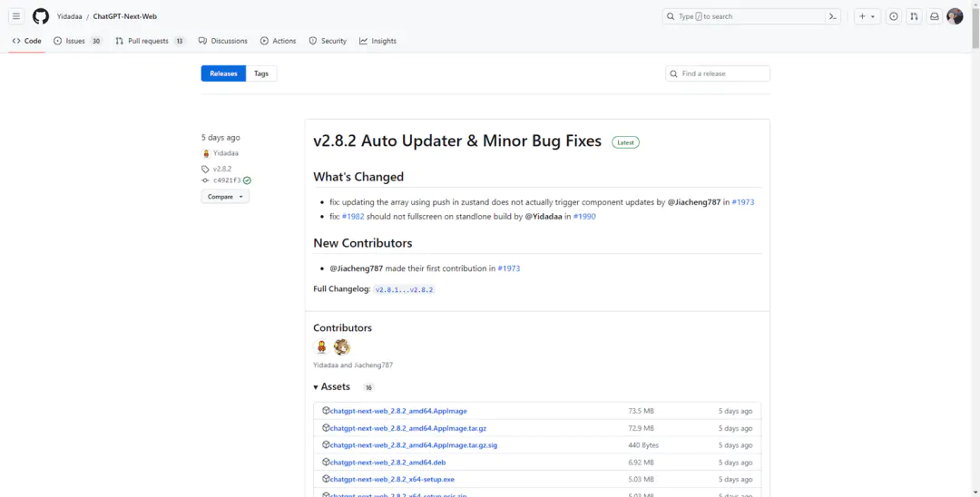Viewport: 980px width, 497px height.
Task: Open the notifications inbox icon
Action: 934,16
